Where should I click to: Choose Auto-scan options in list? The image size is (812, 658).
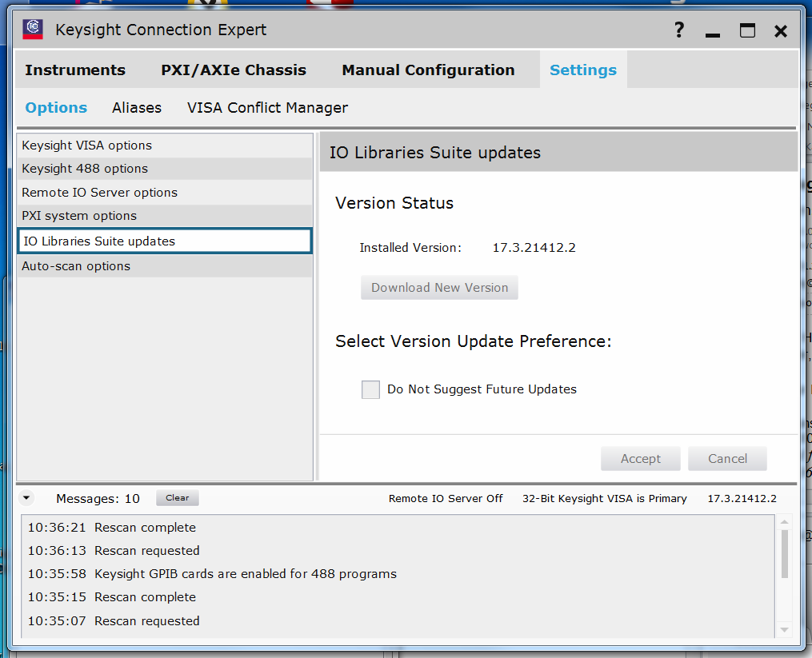pos(76,266)
